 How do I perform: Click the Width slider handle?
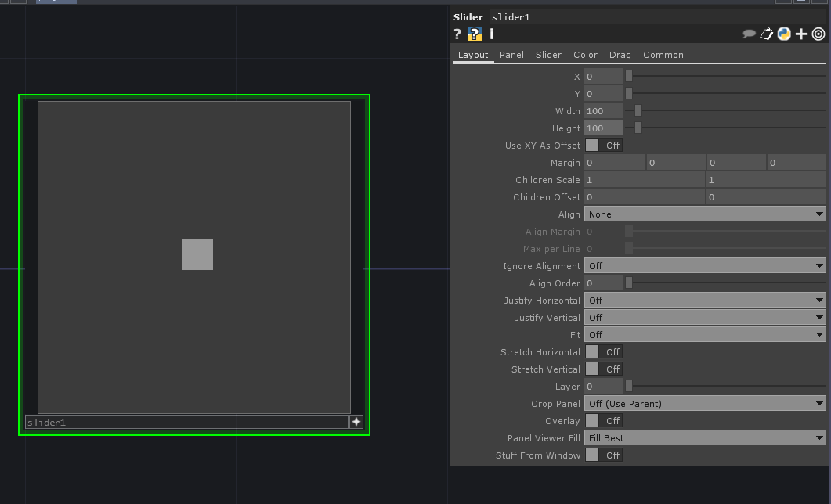638,111
